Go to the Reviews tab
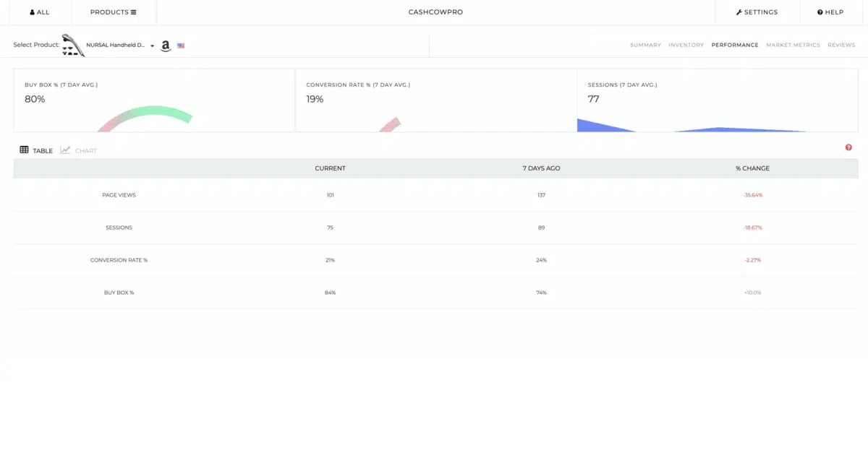This screenshot has width=868, height=461. pos(841,45)
